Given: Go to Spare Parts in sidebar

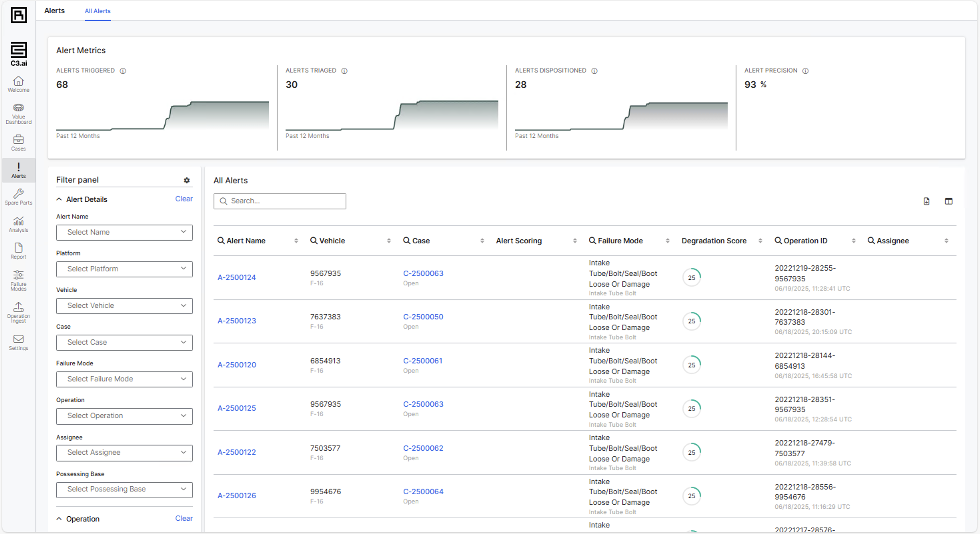Looking at the screenshot, I should (18, 197).
